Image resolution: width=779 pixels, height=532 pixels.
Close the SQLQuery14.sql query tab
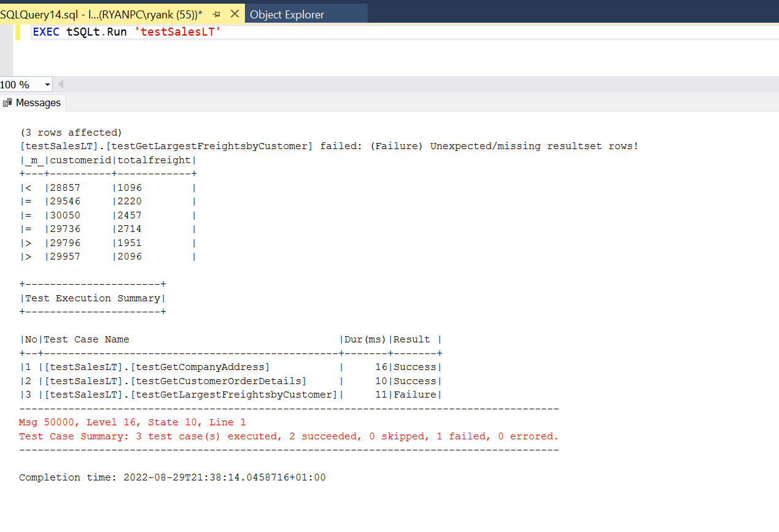[234, 14]
